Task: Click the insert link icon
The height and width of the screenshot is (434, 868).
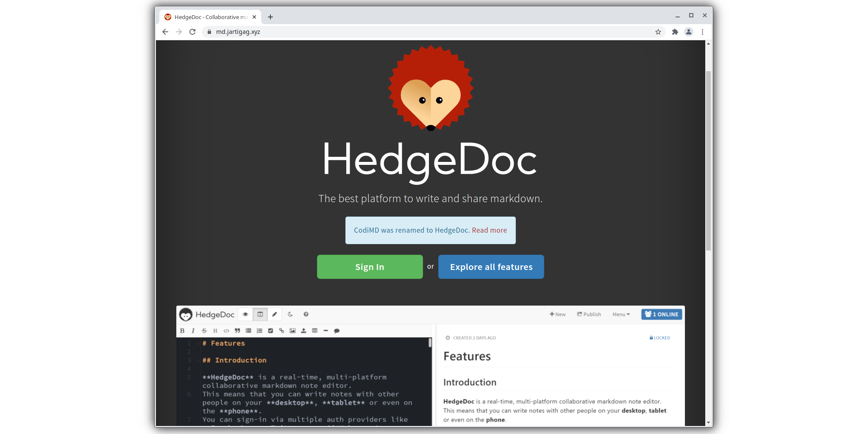Action: 281,331
